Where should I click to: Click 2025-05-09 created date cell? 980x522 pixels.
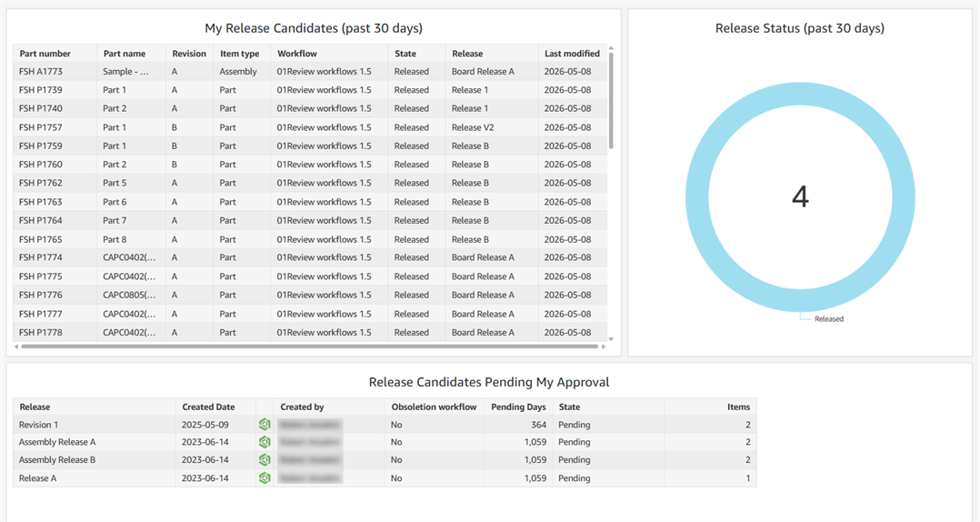point(205,425)
